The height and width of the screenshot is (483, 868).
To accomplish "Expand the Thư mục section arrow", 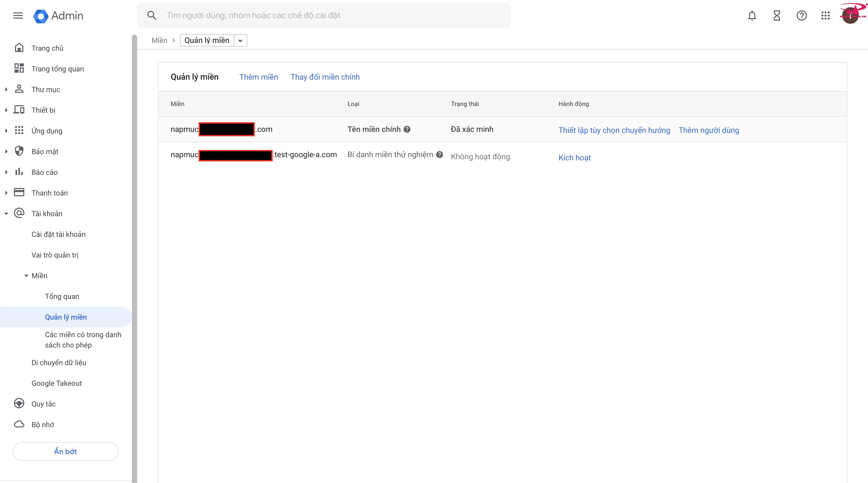I will click(6, 90).
